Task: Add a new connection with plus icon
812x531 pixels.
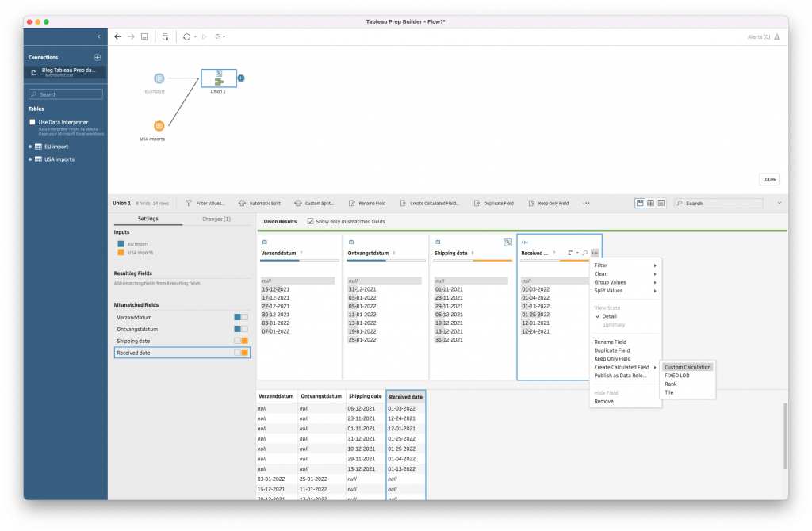Action: click(x=98, y=58)
